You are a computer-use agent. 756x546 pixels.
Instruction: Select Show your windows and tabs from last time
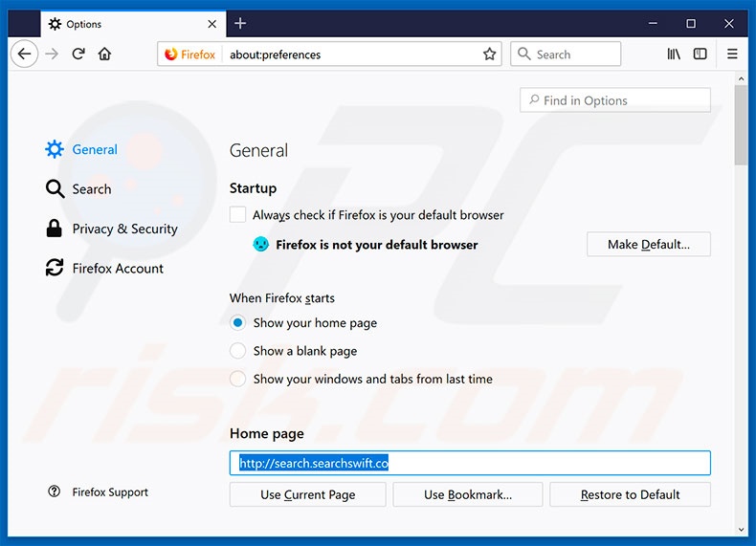[237, 379]
